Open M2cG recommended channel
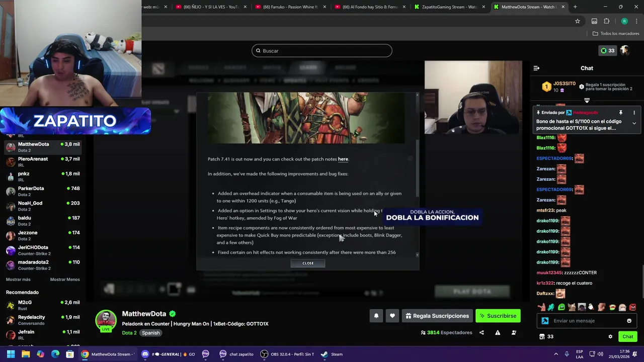Viewport: 644px width, 362px height. coord(43,305)
